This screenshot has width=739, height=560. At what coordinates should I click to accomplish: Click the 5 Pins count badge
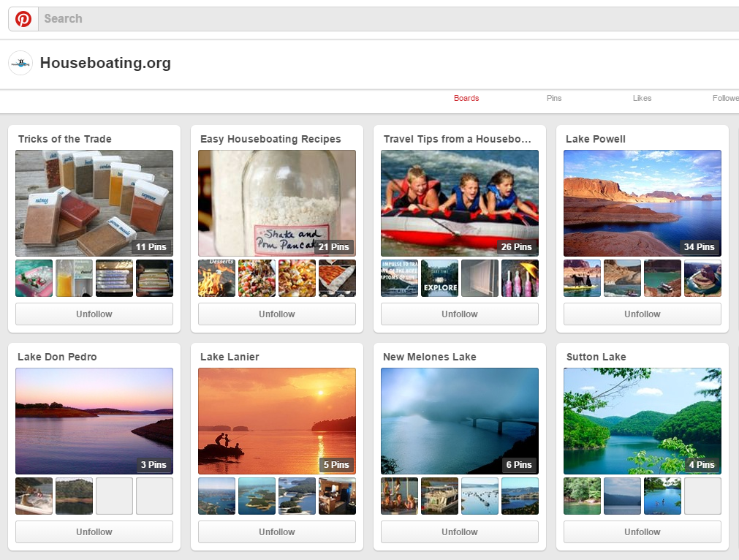click(x=336, y=464)
